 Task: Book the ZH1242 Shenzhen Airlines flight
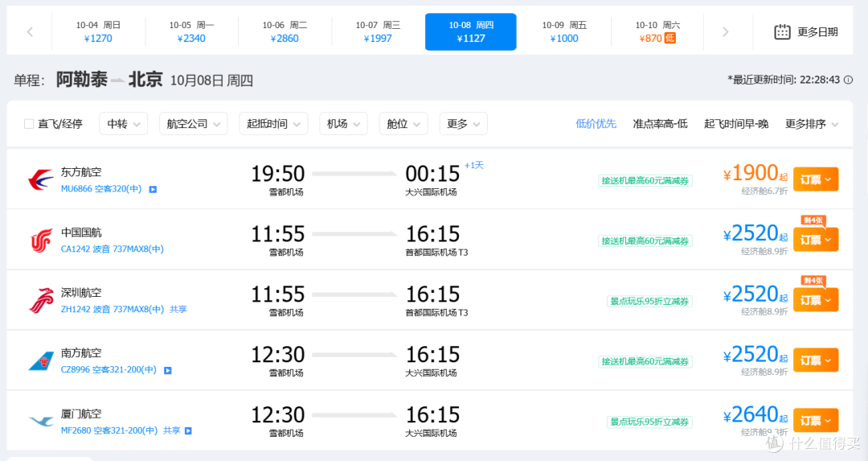point(816,300)
